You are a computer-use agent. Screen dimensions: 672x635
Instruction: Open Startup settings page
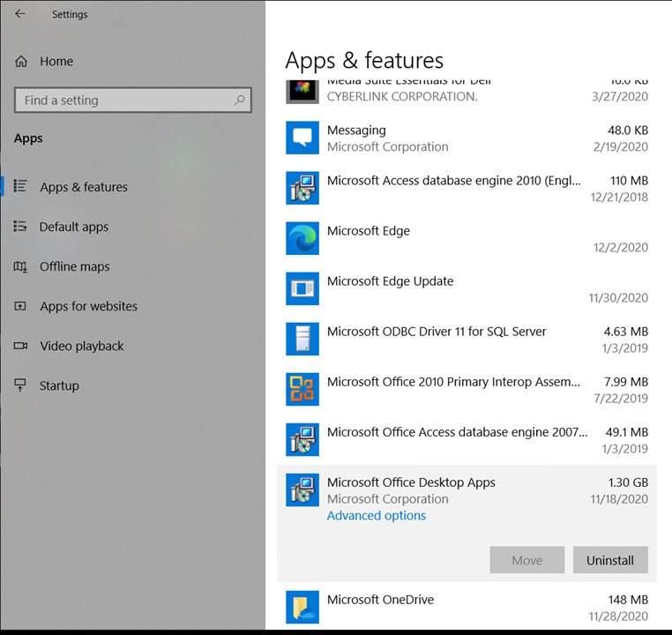click(59, 385)
